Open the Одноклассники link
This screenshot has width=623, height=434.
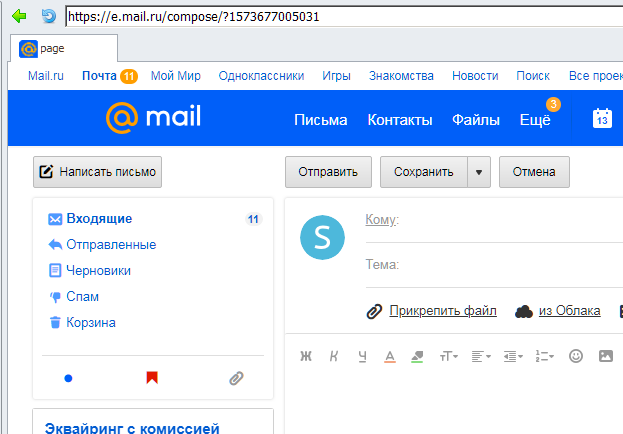pos(261,76)
